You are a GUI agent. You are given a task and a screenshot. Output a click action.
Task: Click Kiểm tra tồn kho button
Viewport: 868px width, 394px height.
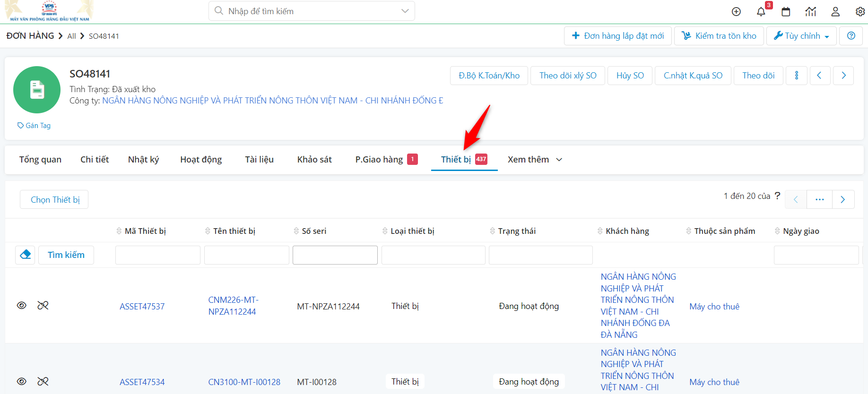[719, 36]
